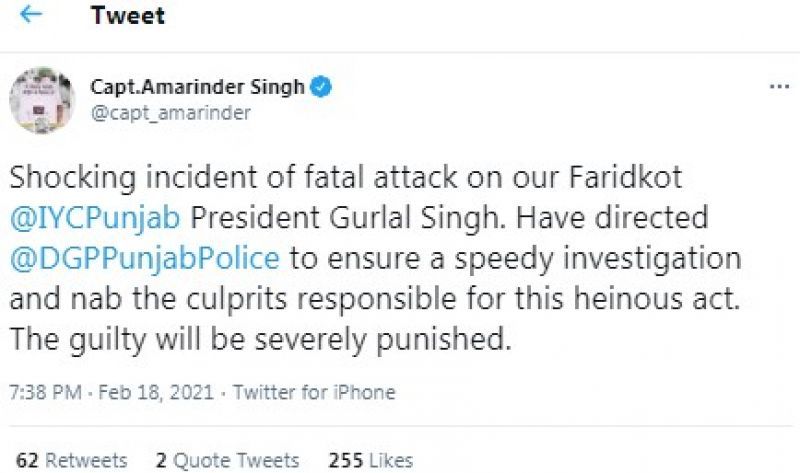The width and height of the screenshot is (800, 473).
Task: Open Capt.Amarinder Singh's profile picture
Action: pos(42,100)
